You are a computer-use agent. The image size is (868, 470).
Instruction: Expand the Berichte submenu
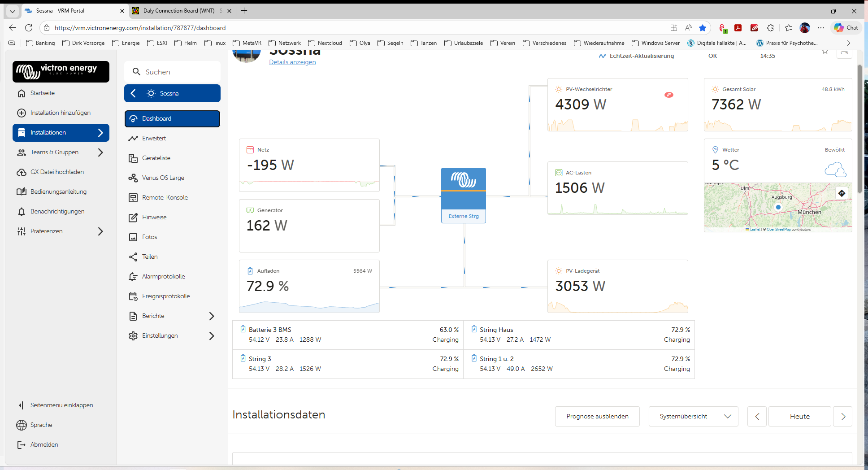[212, 316]
